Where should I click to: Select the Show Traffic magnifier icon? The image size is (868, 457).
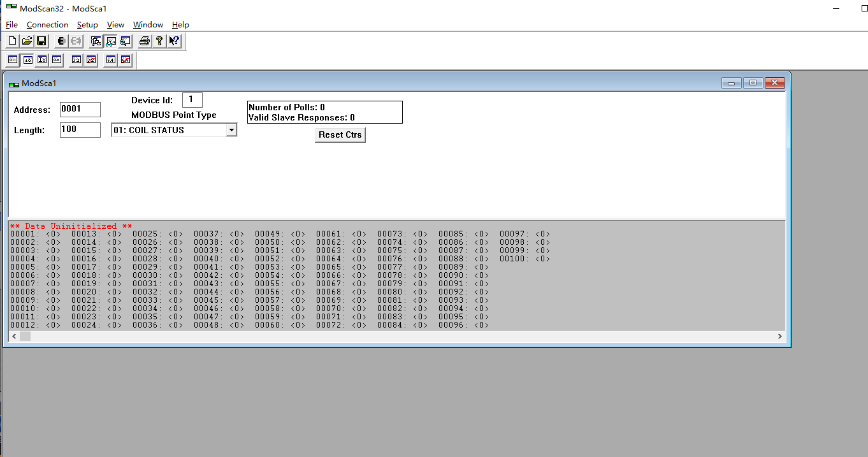coord(125,41)
